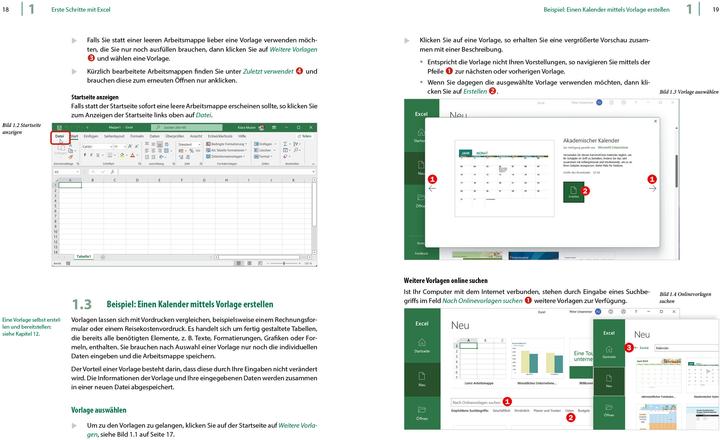Click Startseite home icon in Bild 1.4 left window

click(422, 345)
